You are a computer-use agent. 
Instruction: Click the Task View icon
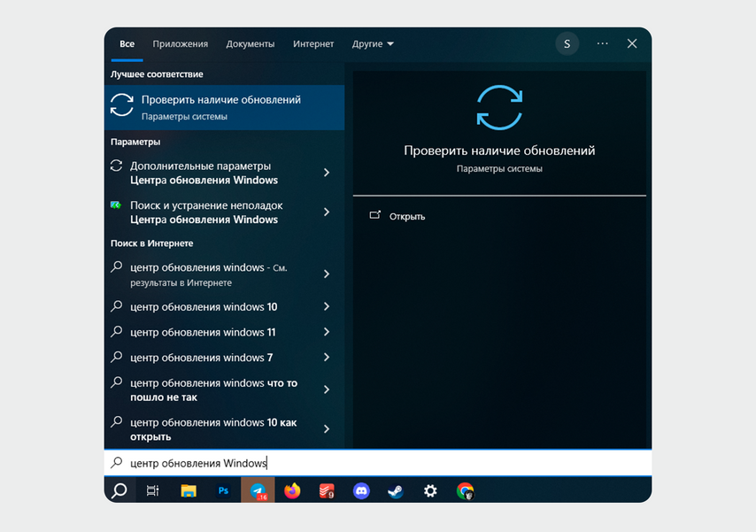(152, 490)
